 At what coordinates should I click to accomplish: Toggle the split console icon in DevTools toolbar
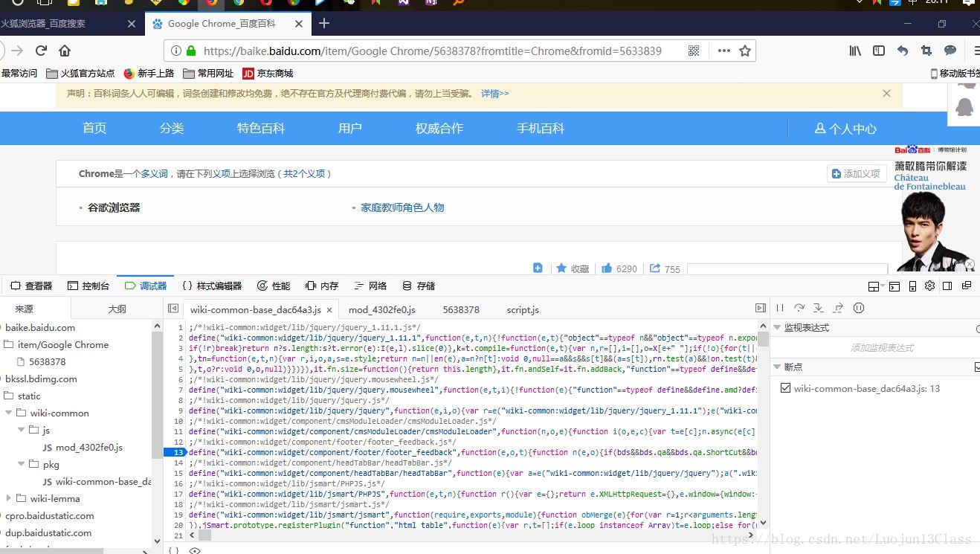(x=894, y=286)
